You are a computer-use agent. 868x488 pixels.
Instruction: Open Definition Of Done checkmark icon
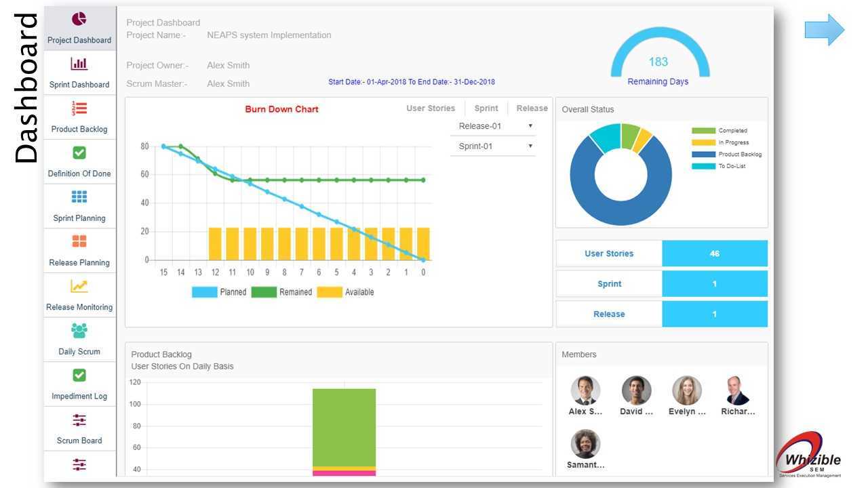point(79,152)
